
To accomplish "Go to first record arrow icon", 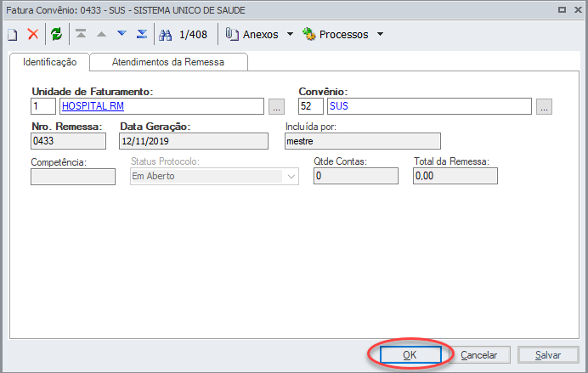I will [81, 34].
